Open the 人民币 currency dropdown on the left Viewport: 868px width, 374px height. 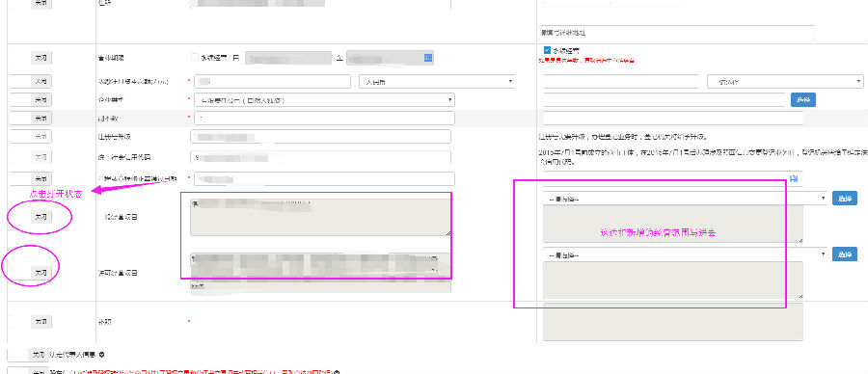[437, 81]
